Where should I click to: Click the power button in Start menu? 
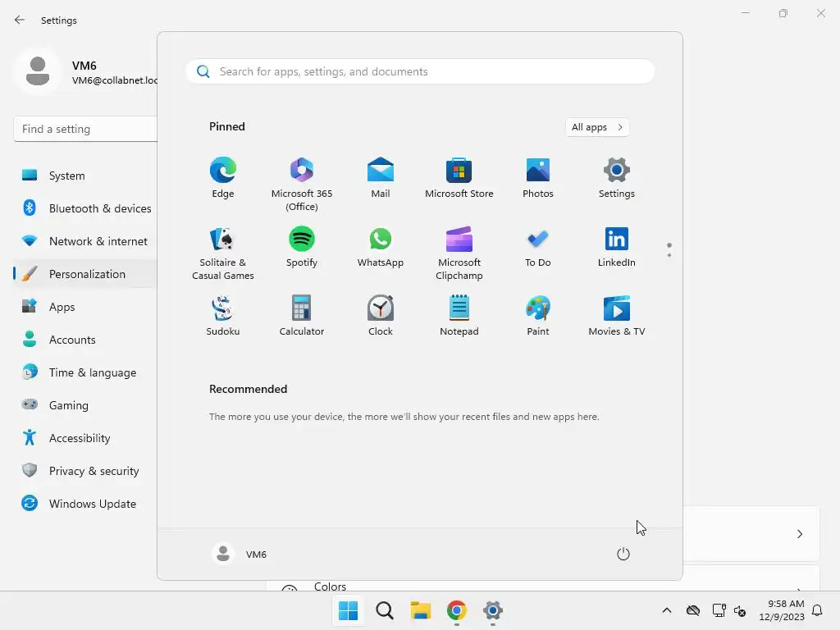[623, 554]
